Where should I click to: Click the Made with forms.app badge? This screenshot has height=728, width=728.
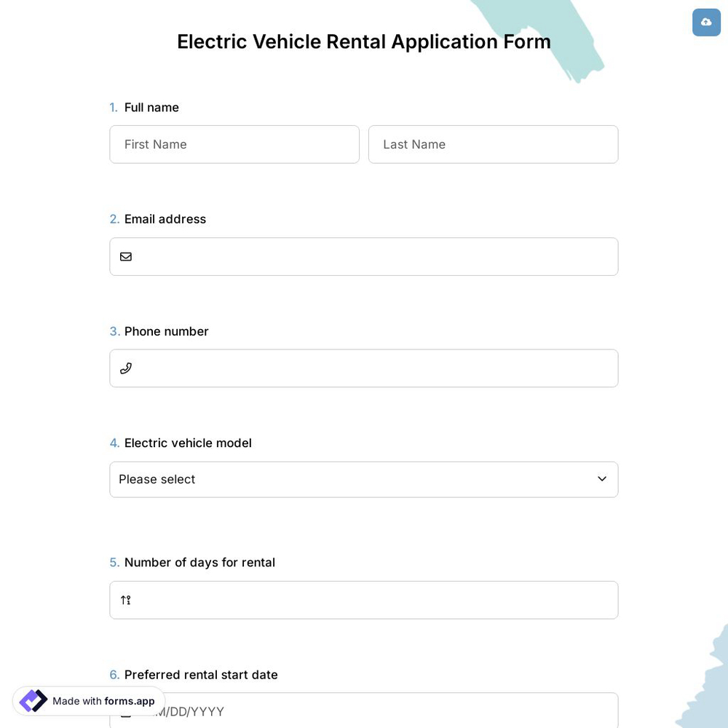(87, 701)
